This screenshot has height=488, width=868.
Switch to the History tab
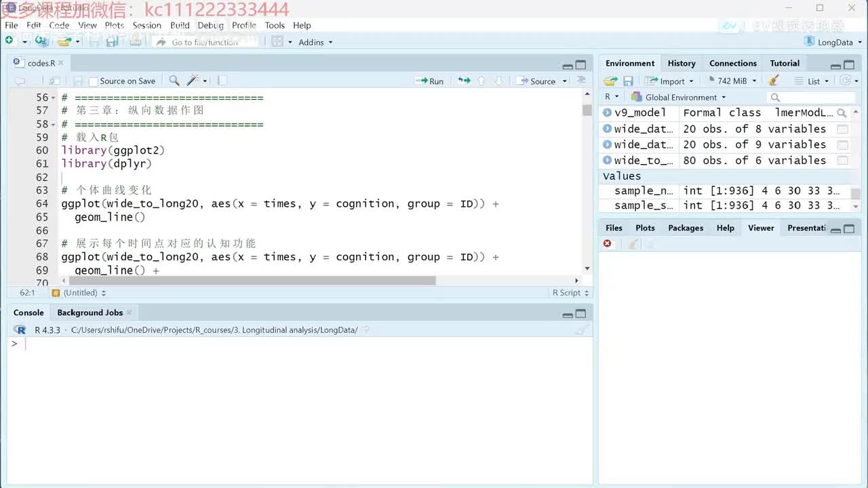682,63
